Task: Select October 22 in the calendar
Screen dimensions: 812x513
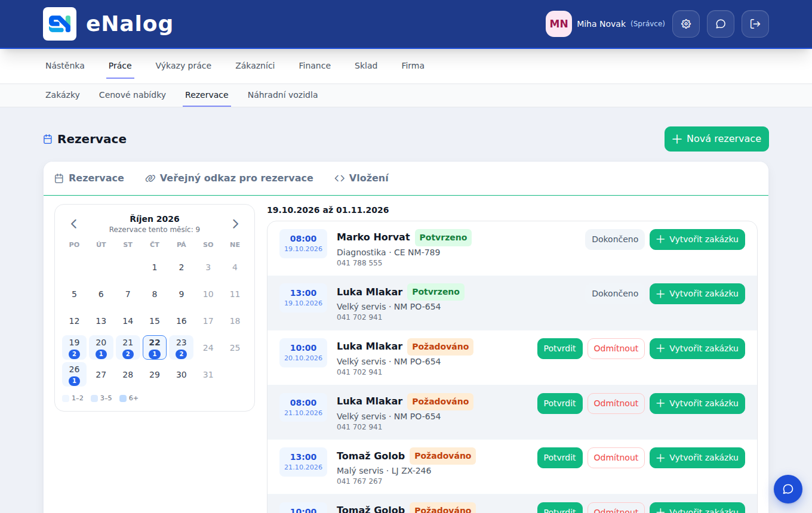Action: pyautogui.click(x=155, y=348)
